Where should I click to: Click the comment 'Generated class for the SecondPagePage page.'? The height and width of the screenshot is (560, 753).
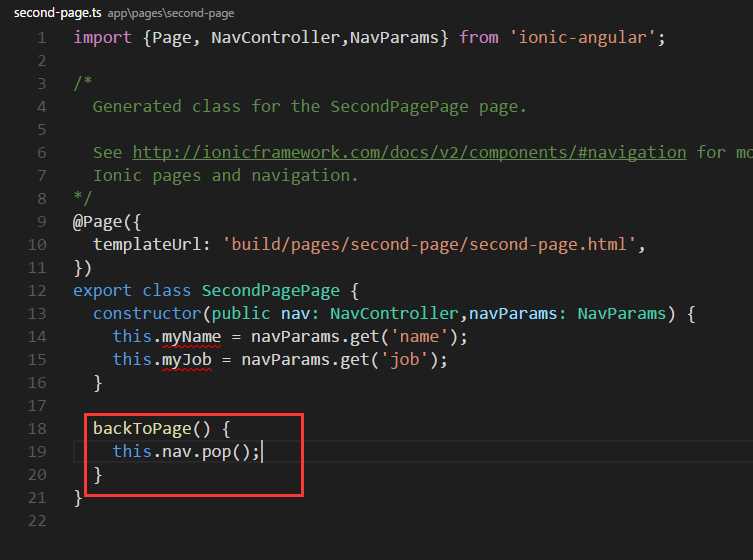pos(309,107)
